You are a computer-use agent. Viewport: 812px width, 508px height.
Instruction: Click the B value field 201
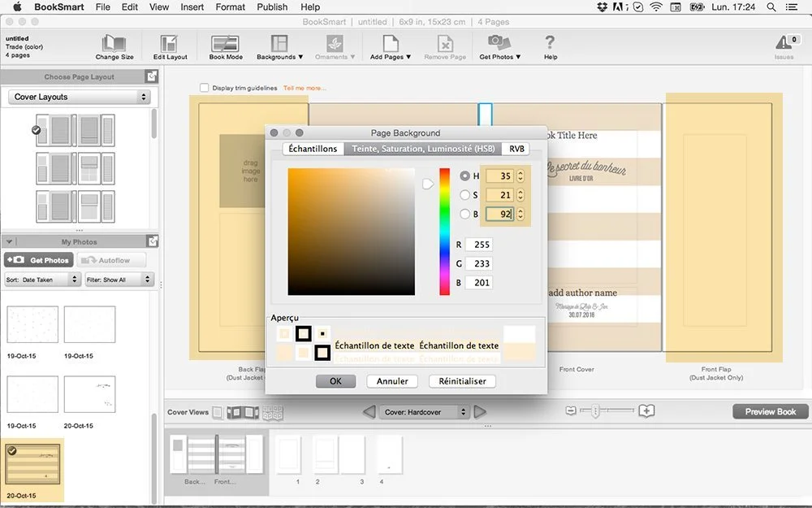click(479, 283)
